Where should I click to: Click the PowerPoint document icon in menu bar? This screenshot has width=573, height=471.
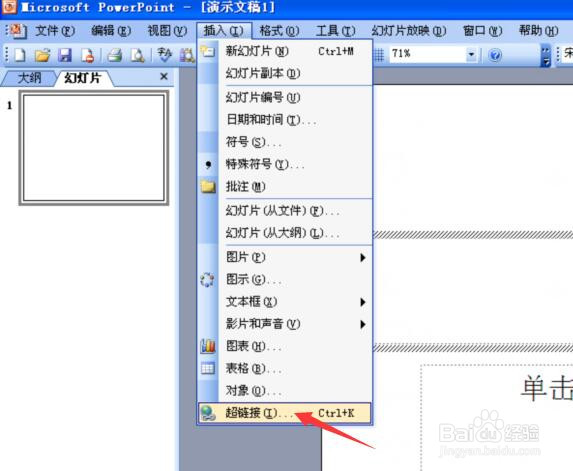click(x=17, y=31)
